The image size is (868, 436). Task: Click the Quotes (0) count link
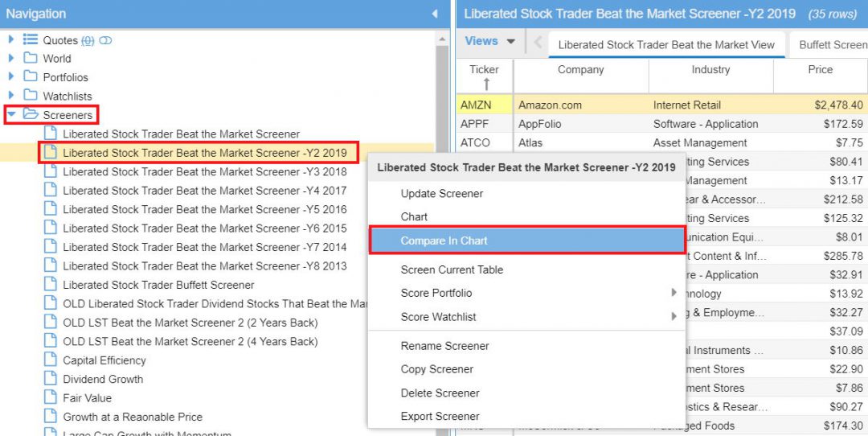pos(88,40)
